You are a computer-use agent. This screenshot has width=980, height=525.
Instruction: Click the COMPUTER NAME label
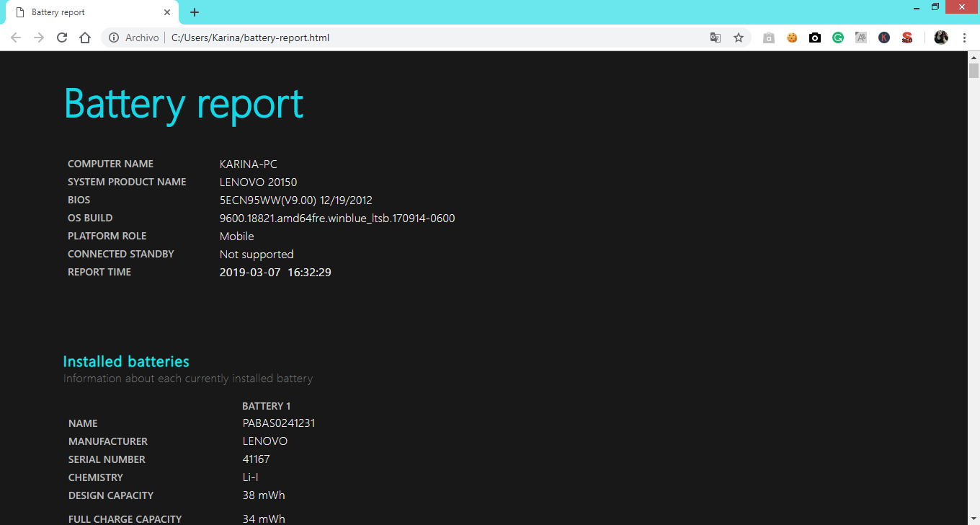[x=110, y=164]
